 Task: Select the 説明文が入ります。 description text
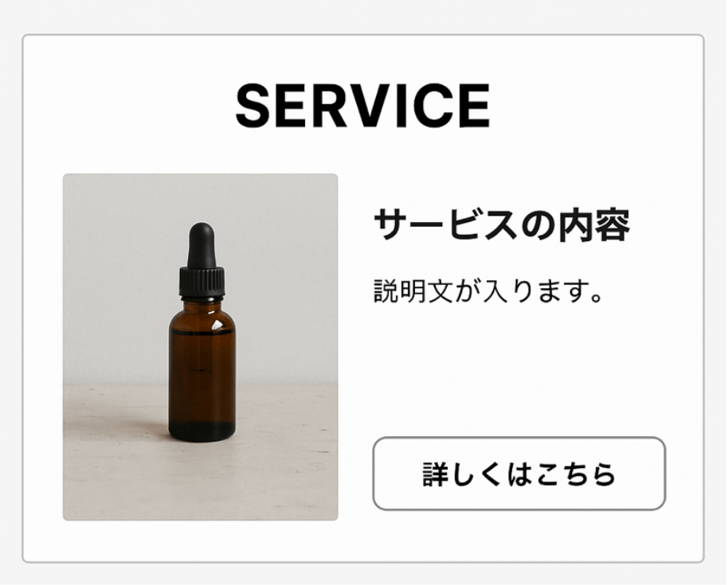(x=488, y=291)
